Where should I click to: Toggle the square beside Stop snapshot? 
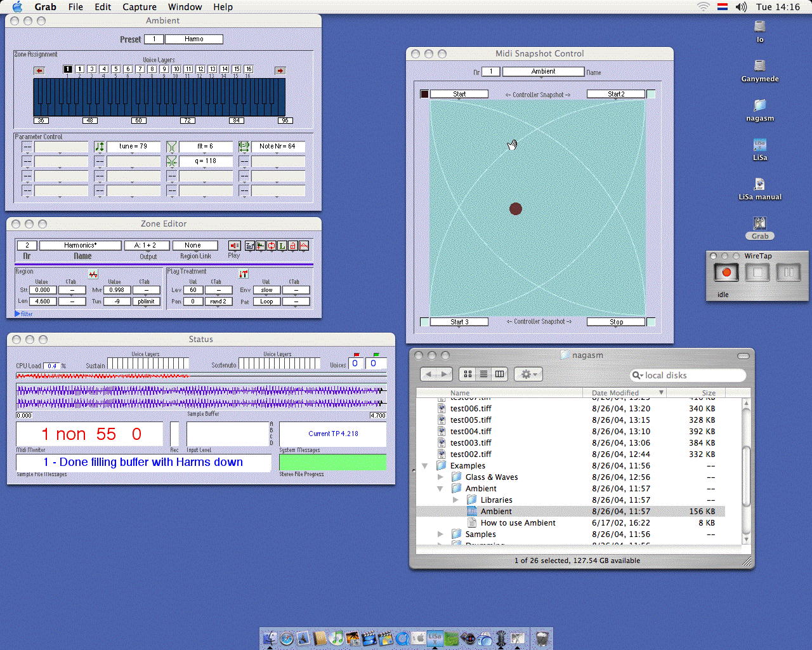pyautogui.click(x=651, y=322)
